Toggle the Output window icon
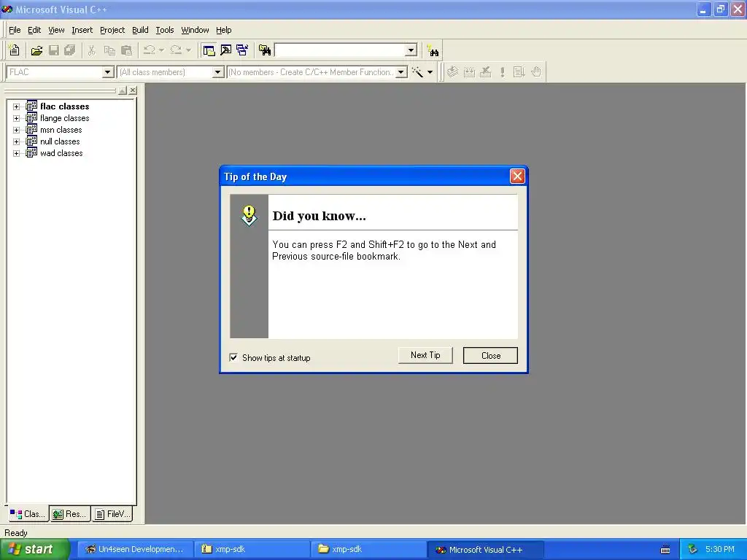The width and height of the screenshot is (747, 560). [x=226, y=50]
